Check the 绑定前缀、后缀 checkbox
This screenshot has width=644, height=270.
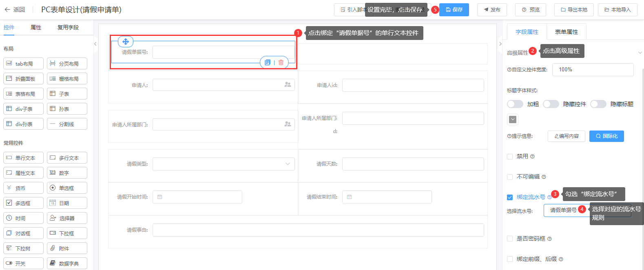[x=510, y=259]
